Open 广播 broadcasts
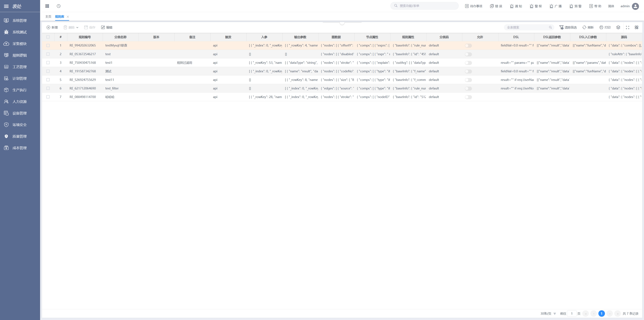The width and height of the screenshot is (644, 320). click(x=555, y=6)
